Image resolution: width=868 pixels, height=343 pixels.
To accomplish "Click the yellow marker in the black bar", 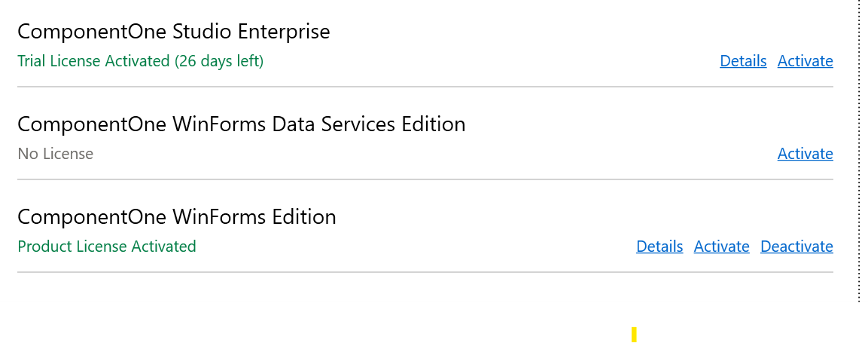I will (635, 334).
